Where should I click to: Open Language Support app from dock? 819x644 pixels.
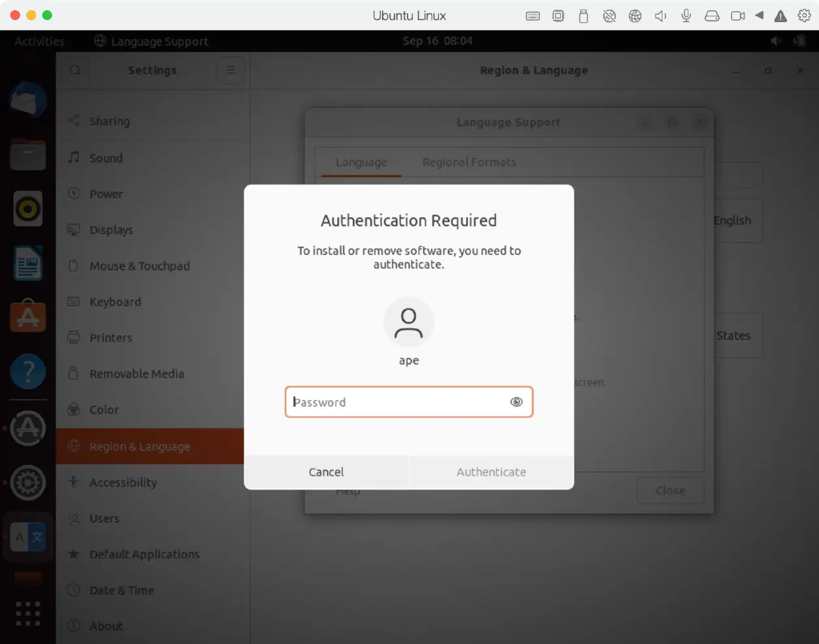(28, 537)
